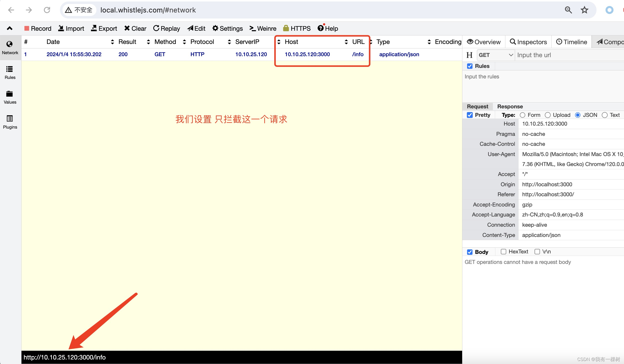The height and width of the screenshot is (364, 624).
Task: Uncheck the Rules checkbox
Action: [470, 66]
